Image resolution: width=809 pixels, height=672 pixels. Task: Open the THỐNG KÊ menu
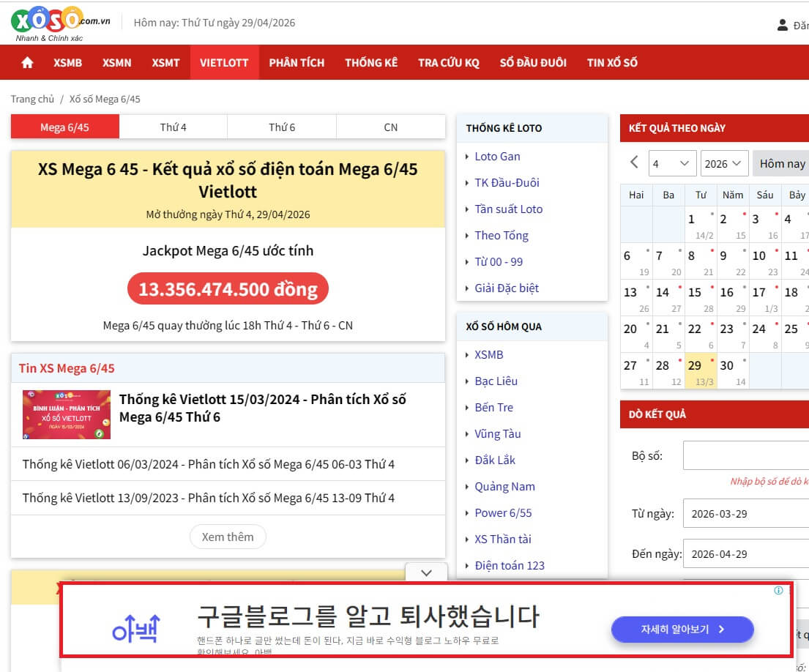(x=371, y=62)
